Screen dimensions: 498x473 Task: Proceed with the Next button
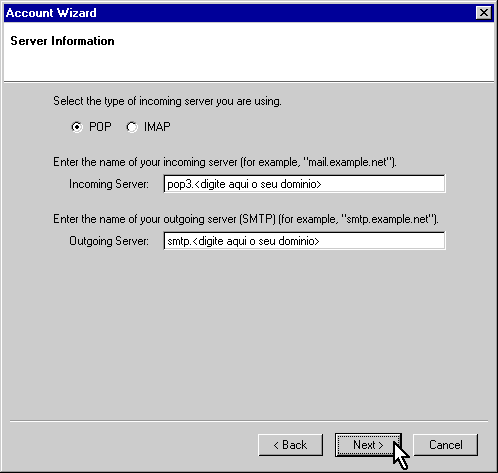(368, 445)
